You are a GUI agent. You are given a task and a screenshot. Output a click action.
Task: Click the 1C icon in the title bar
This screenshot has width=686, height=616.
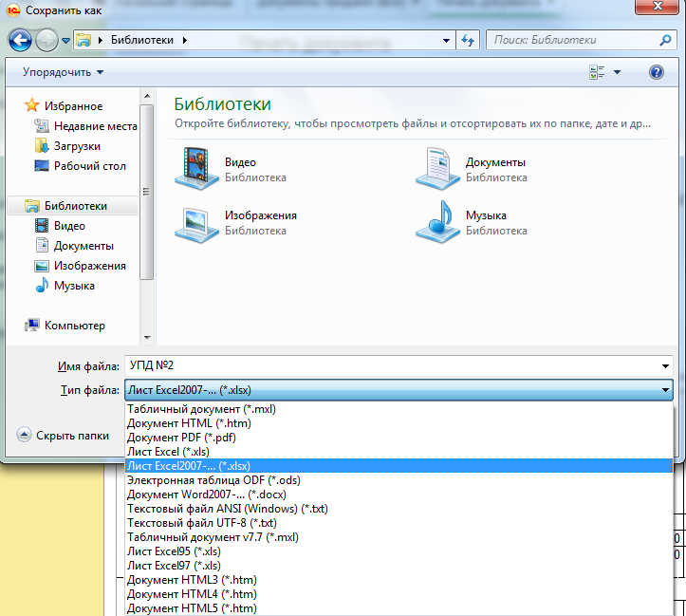click(13, 10)
